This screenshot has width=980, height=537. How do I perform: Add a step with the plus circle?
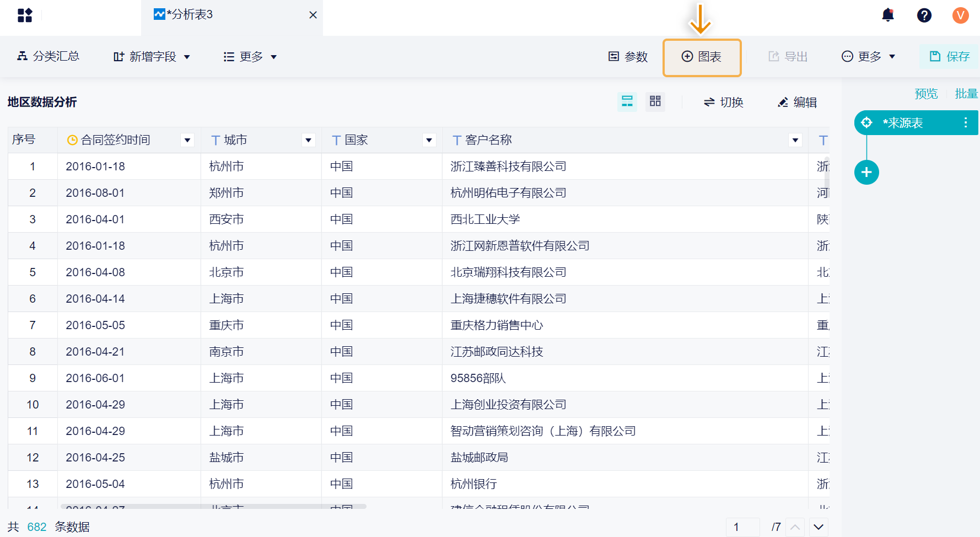[866, 173]
